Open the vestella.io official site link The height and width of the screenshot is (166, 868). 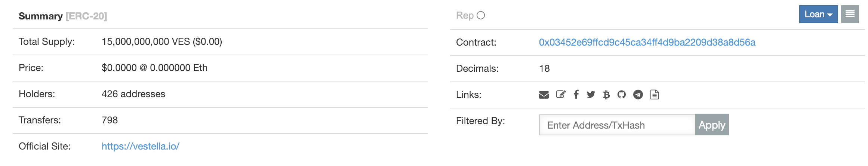point(141,146)
